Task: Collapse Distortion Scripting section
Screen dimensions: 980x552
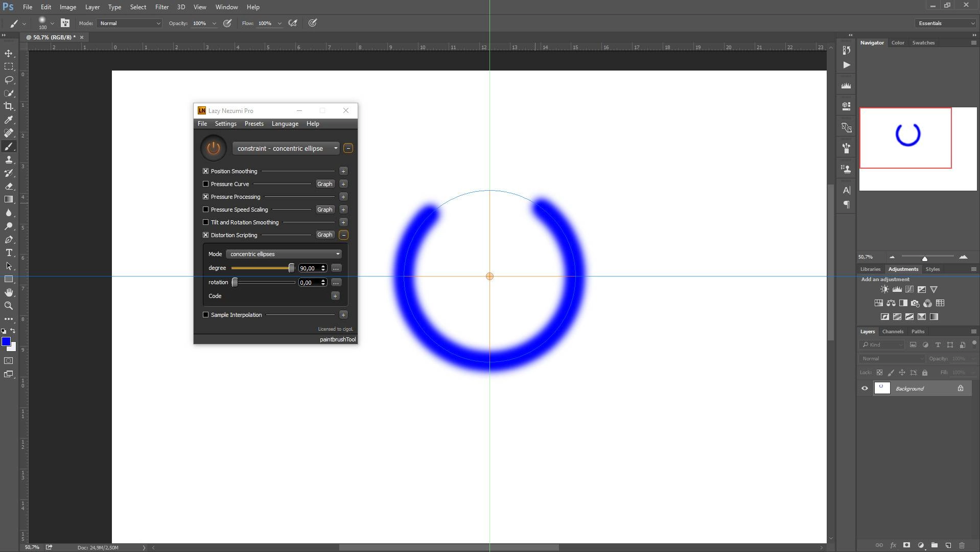Action: click(x=343, y=235)
